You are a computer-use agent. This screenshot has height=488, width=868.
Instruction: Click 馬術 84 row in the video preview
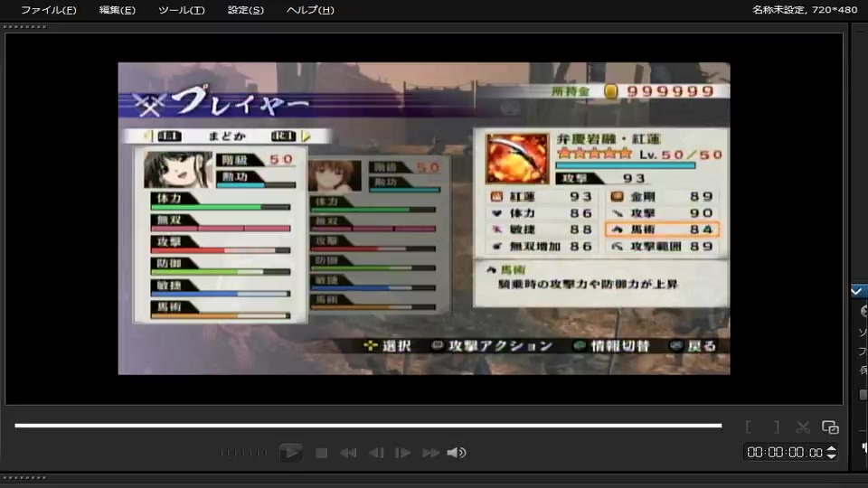click(662, 229)
